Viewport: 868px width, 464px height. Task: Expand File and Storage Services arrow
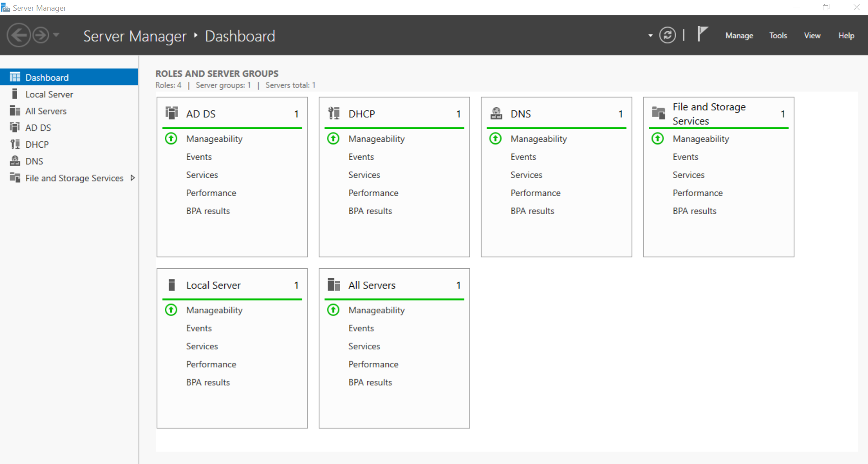point(133,178)
